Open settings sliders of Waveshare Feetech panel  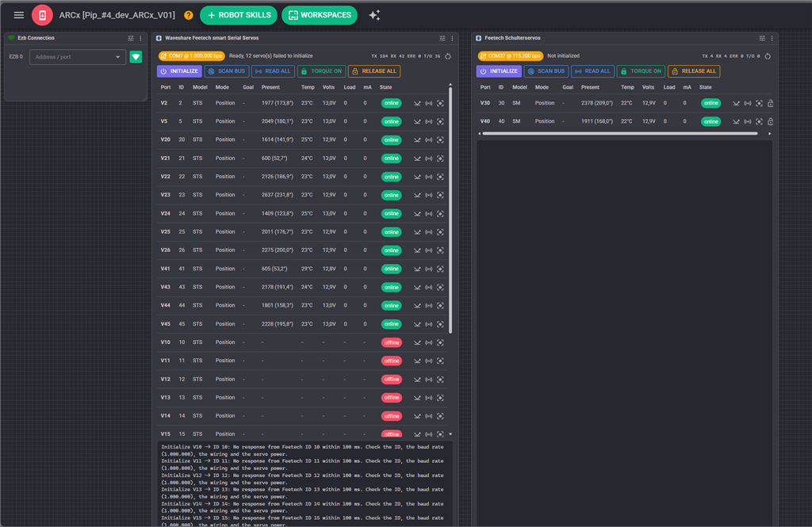pyautogui.click(x=442, y=38)
